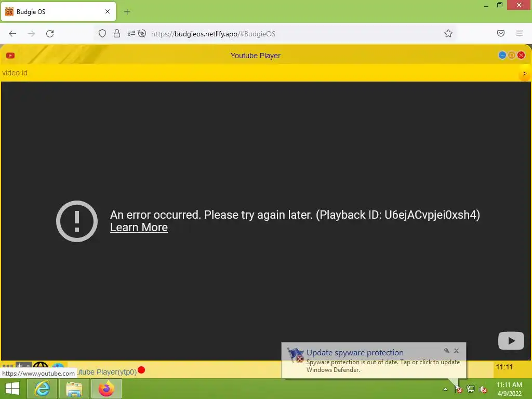Minimize the Youtube Player app window
Screen dimensions: 532x399
502,55
